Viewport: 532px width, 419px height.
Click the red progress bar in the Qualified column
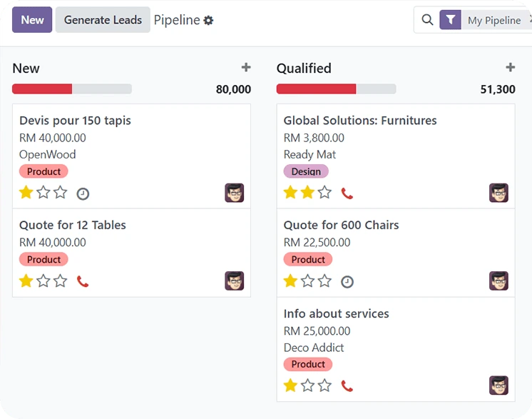pyautogui.click(x=316, y=89)
